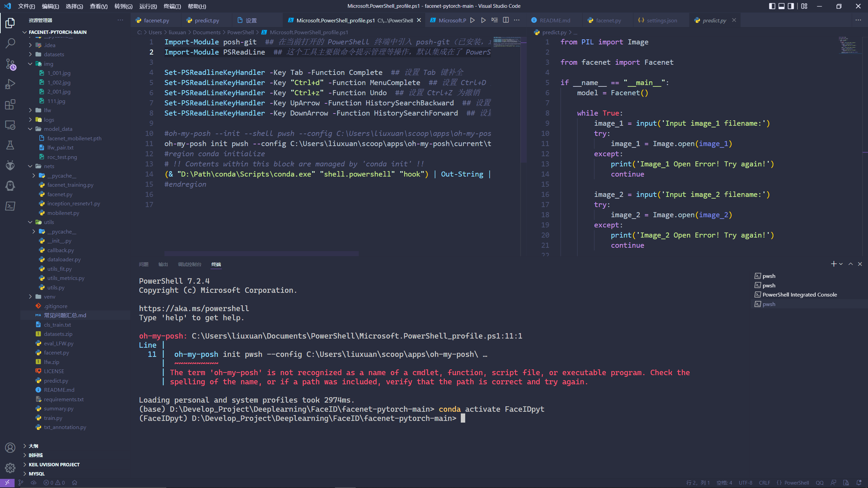Open the Testing flask view

coord(10,145)
